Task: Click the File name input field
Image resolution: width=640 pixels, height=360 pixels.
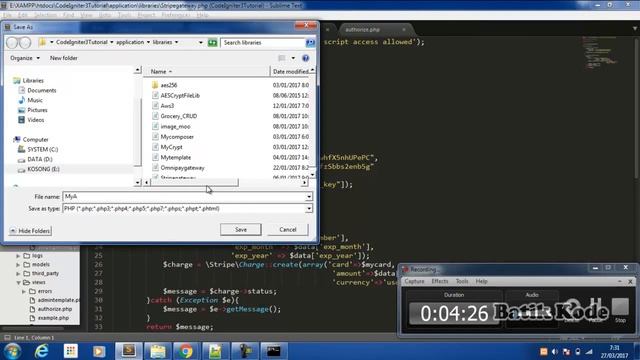Action: click(x=184, y=197)
